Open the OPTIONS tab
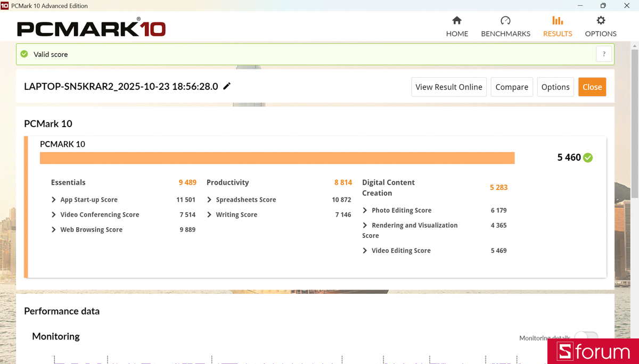The height and width of the screenshot is (364, 639). tap(601, 27)
